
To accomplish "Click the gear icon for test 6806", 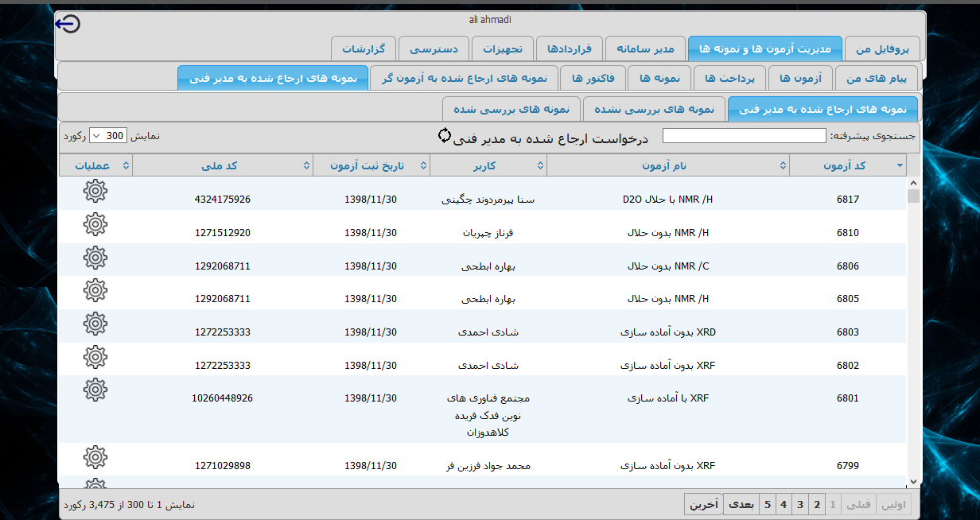I will point(95,258).
